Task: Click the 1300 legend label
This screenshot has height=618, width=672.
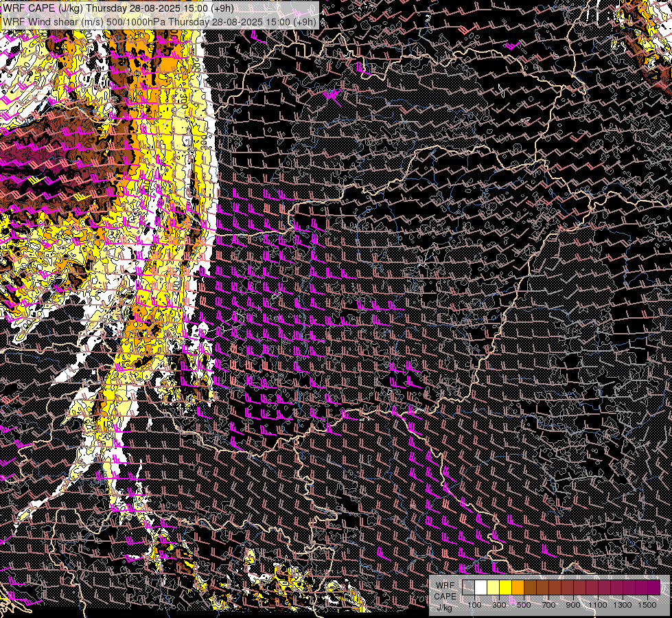Action: pos(623,605)
